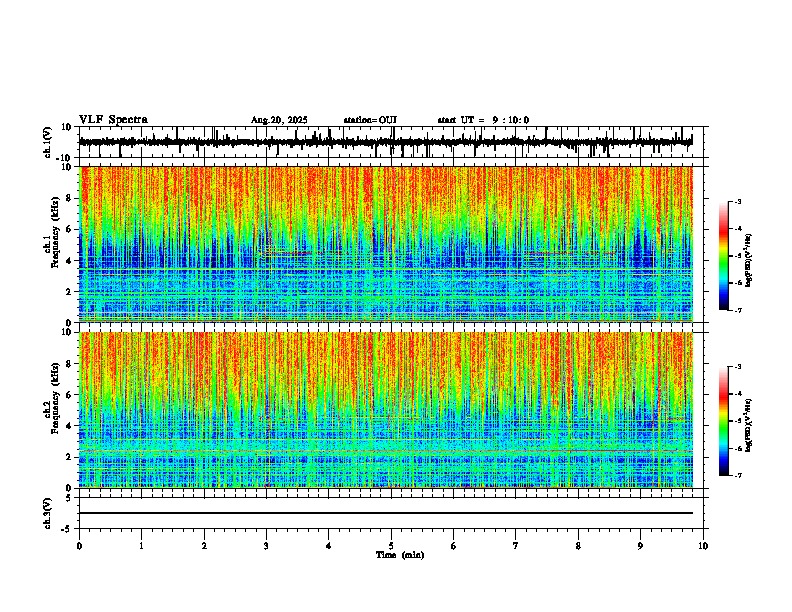Image resolution: width=792 pixels, height=612 pixels.
Task: Click time axis tick label '1'
Action: click(141, 546)
